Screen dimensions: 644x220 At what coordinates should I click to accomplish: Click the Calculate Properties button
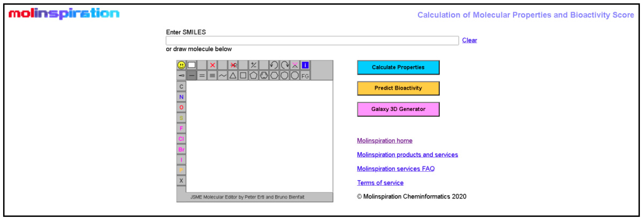click(x=398, y=67)
